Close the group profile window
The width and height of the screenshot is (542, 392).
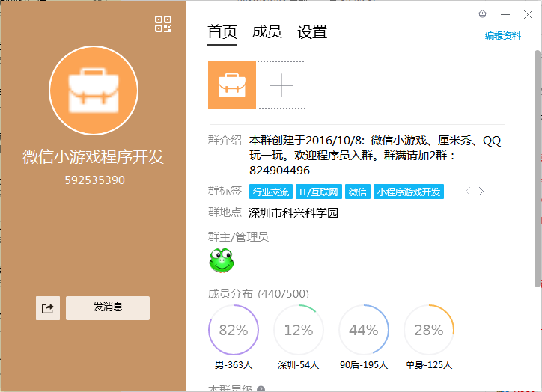point(528,14)
